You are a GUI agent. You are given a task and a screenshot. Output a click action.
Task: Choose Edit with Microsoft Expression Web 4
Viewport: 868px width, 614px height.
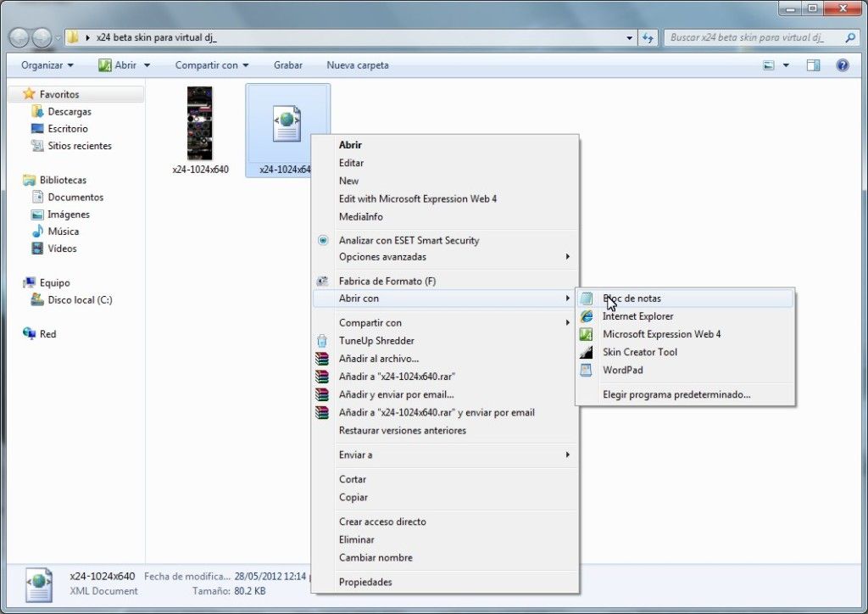coord(418,198)
